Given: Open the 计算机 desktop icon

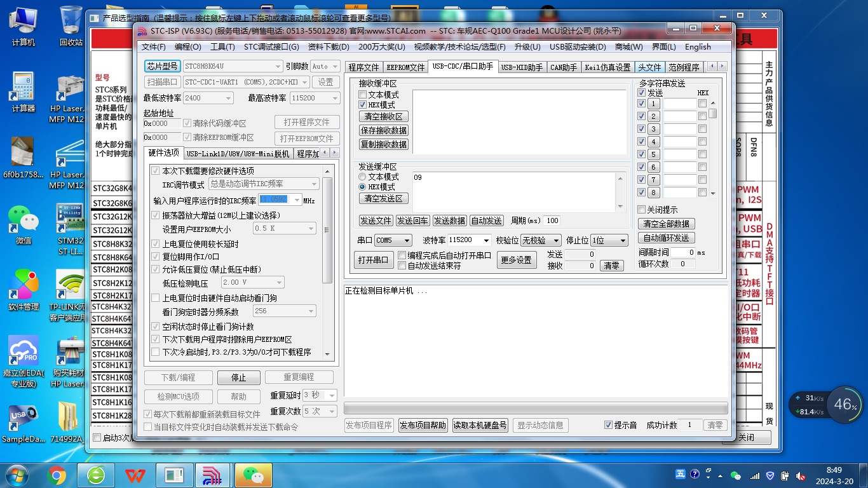Looking at the screenshot, I should 24,25.
